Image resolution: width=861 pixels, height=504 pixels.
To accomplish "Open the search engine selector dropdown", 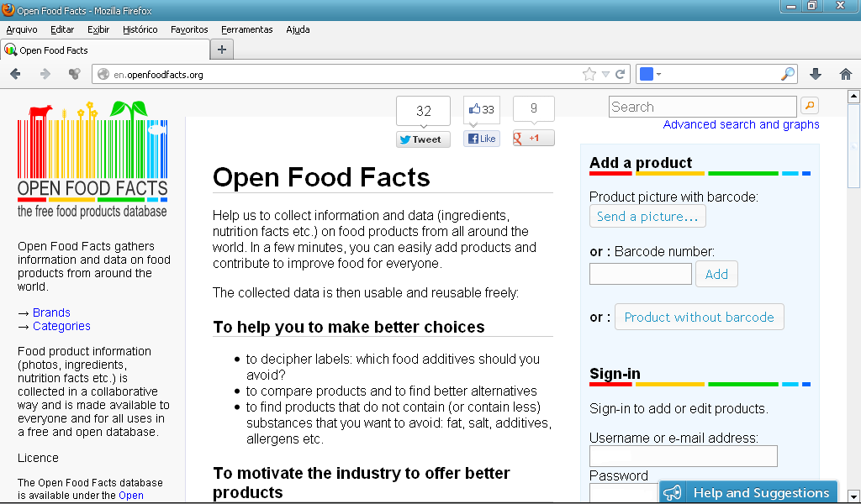I will (650, 74).
